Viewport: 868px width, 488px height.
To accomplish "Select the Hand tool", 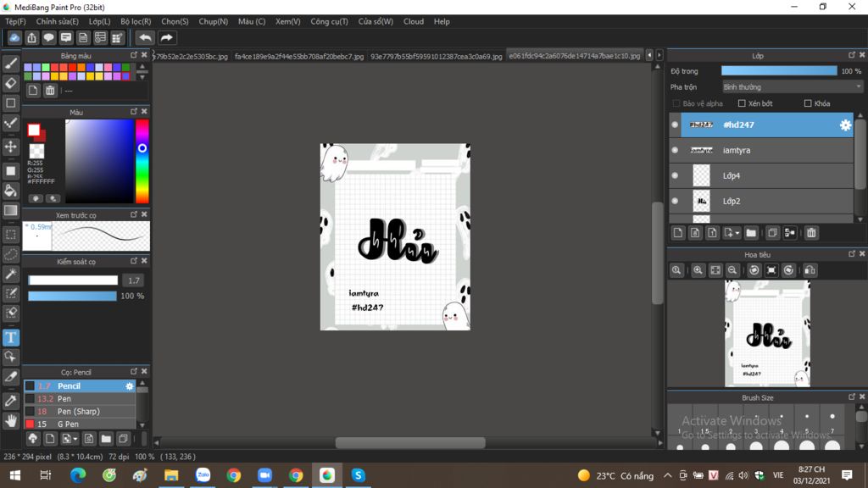I will coord(10,420).
